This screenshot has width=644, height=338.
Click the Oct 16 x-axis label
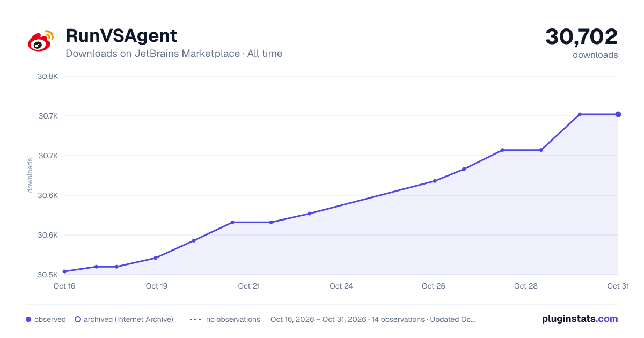click(x=64, y=286)
